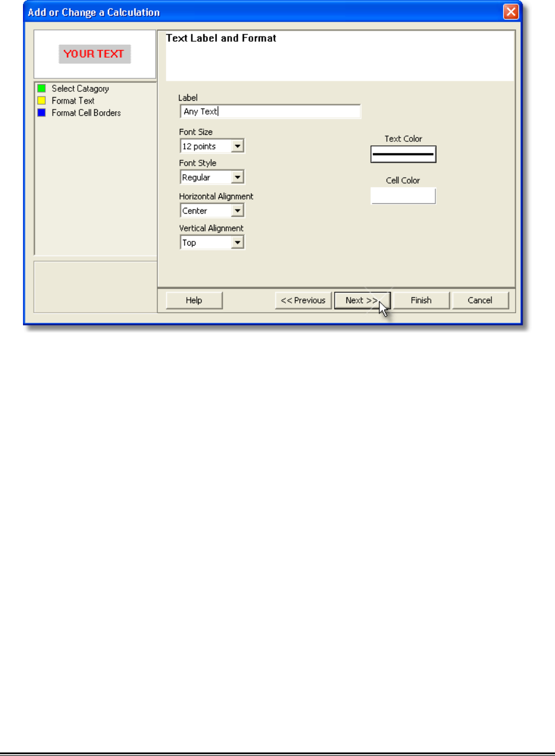
Task: Click the 'Horizontal Alignment' field caption
Action: [216, 197]
